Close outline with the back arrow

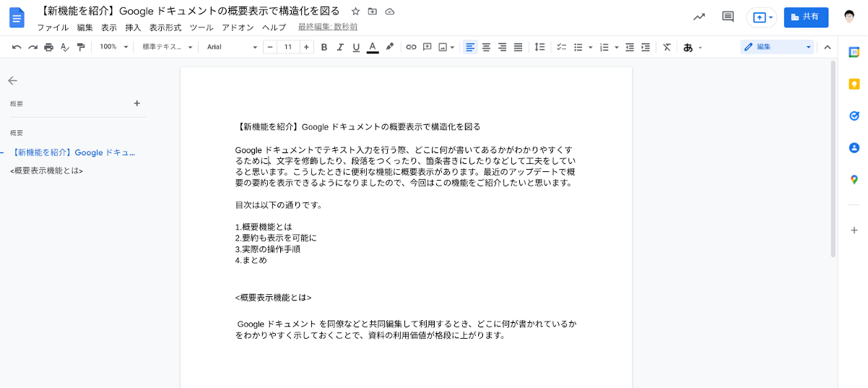click(x=12, y=81)
